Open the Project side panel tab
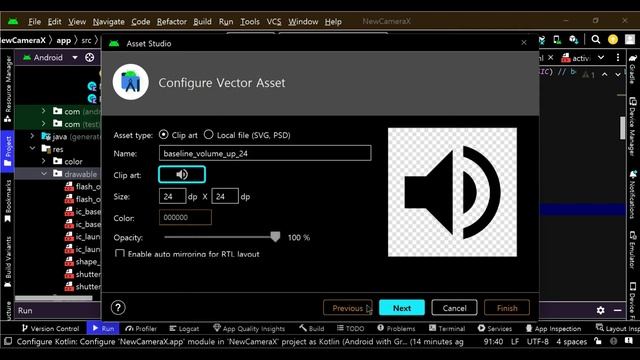Viewport: 640px width, 360px height. 7,151
